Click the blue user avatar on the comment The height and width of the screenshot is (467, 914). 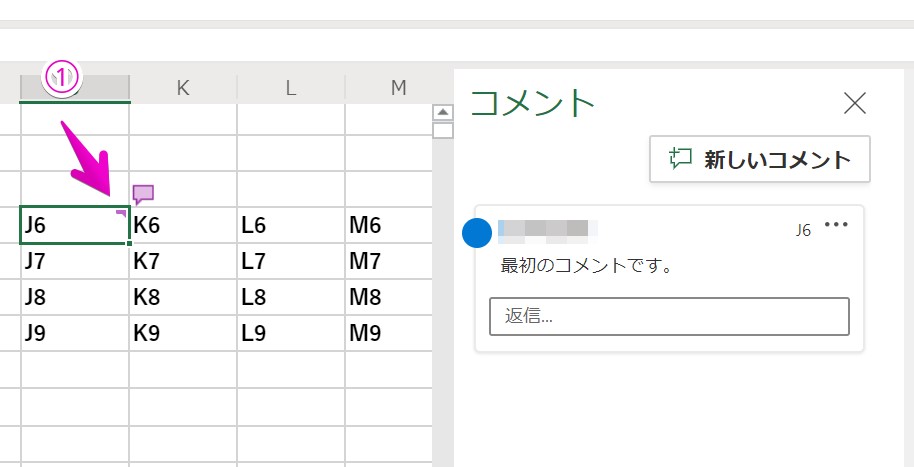(478, 232)
